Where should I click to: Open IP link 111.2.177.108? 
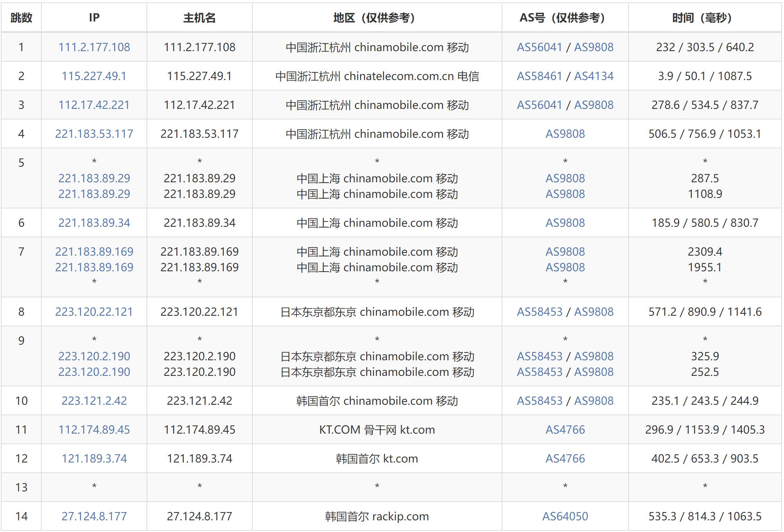point(94,47)
